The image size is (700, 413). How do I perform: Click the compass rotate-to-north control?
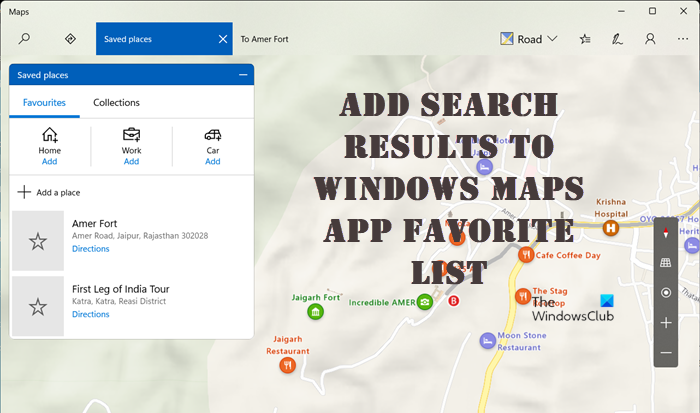[x=666, y=233]
